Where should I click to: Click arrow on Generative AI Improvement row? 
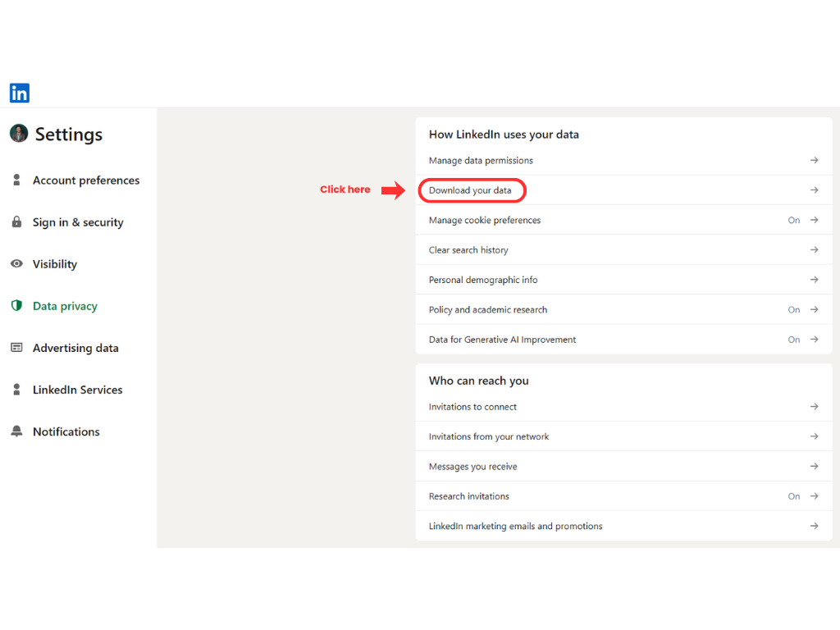tap(815, 340)
